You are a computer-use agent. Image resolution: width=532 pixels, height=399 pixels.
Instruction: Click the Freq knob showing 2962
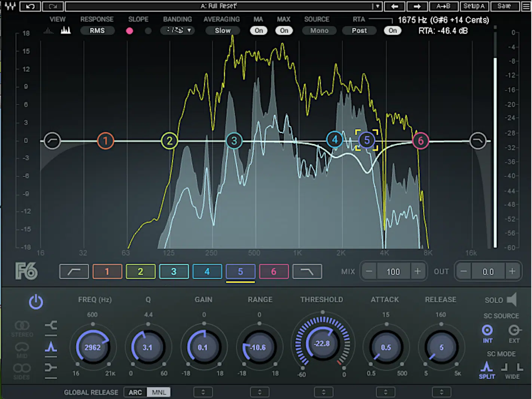point(92,347)
